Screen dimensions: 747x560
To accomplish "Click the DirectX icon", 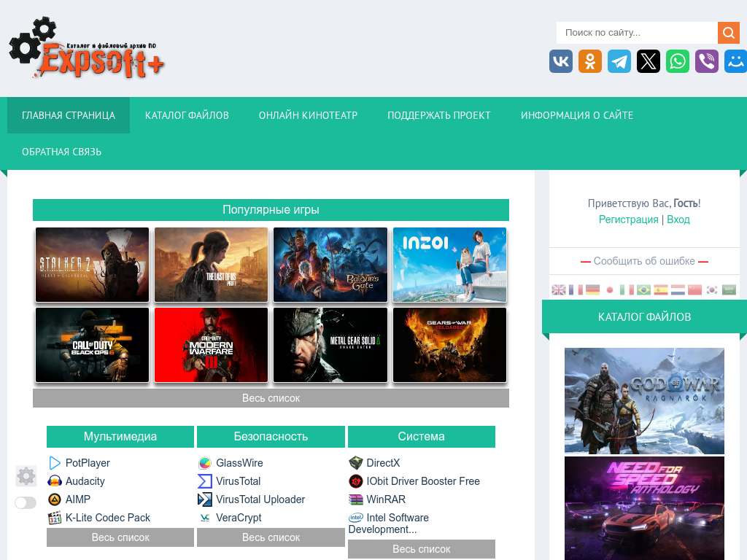I will (x=355, y=463).
